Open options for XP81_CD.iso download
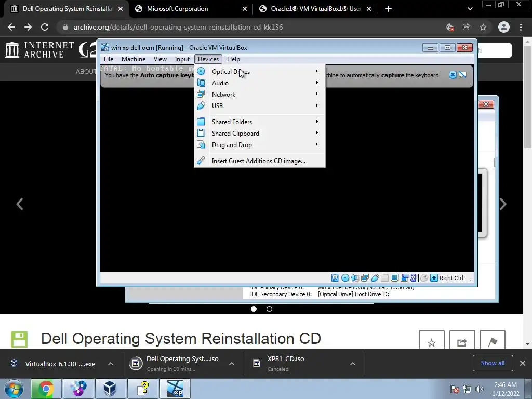 point(353,364)
